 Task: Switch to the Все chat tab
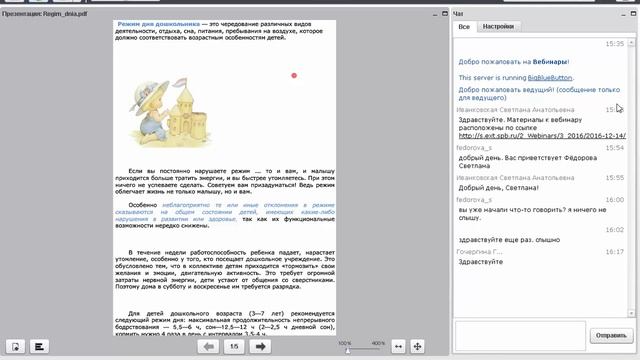click(x=464, y=27)
